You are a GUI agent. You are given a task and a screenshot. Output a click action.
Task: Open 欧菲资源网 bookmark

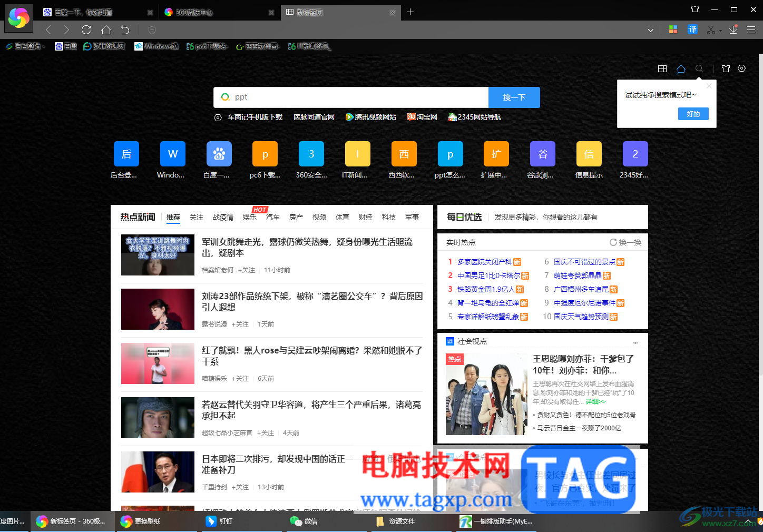104,46
